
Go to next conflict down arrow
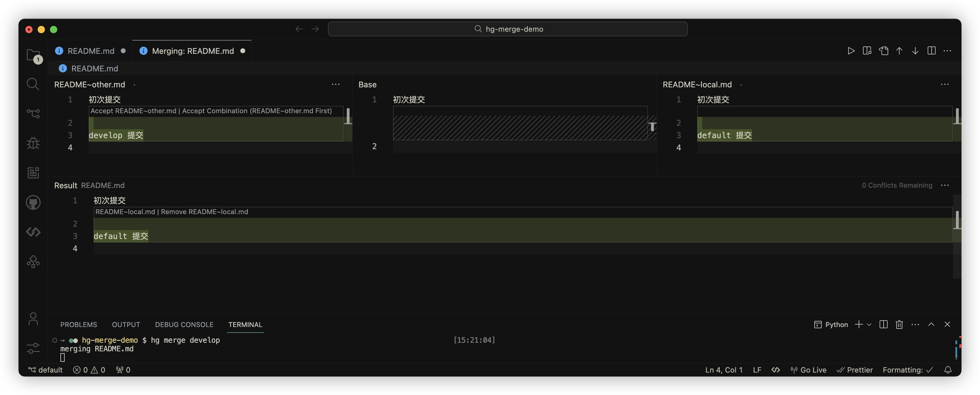pyautogui.click(x=915, y=50)
